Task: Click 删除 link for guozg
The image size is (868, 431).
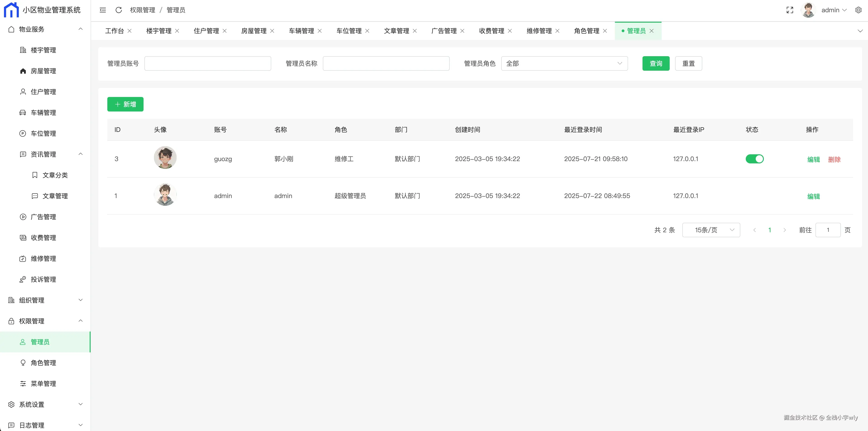Action: click(x=834, y=160)
